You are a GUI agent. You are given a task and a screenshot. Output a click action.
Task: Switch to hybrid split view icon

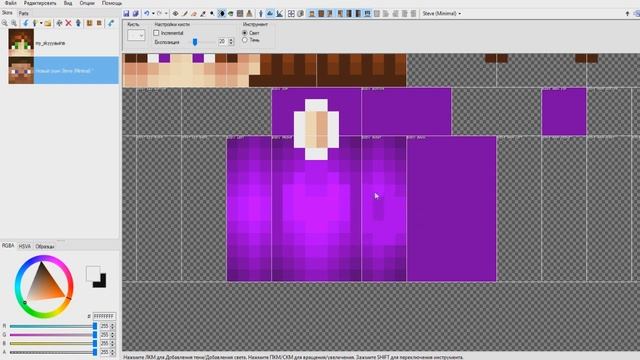click(280, 13)
